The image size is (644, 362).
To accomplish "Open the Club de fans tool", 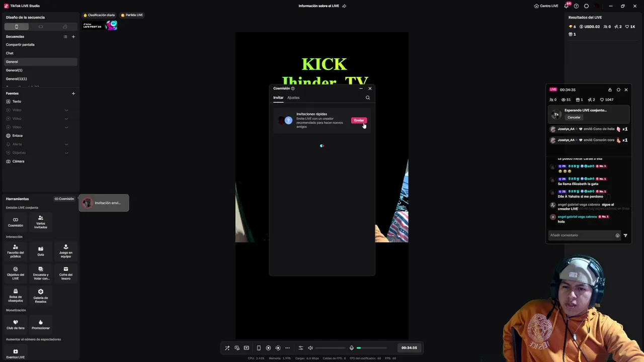I will pyautogui.click(x=16, y=324).
